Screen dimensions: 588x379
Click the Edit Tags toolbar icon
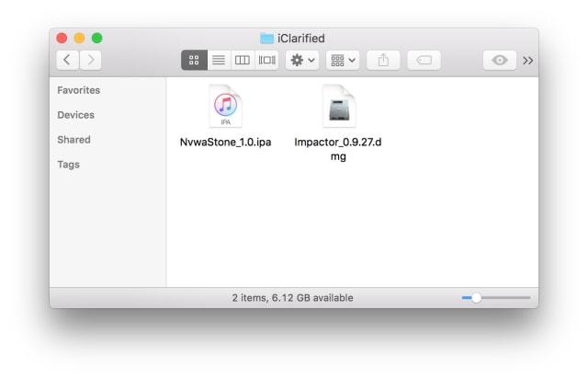pyautogui.click(x=424, y=60)
